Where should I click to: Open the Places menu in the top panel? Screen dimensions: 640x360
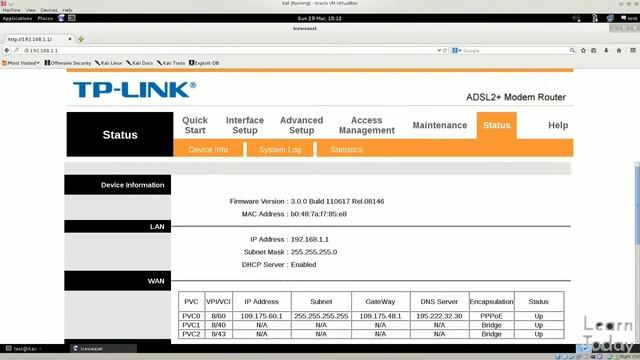tap(45, 18)
